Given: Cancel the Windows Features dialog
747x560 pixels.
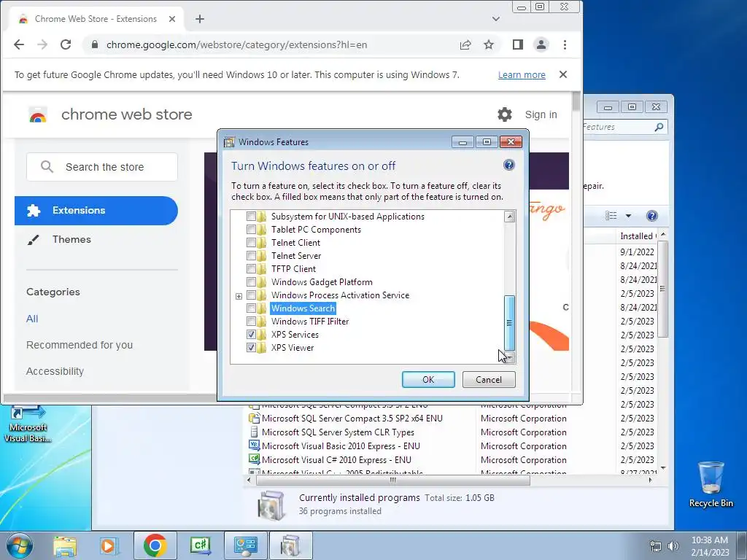Looking at the screenshot, I should pyautogui.click(x=489, y=379).
